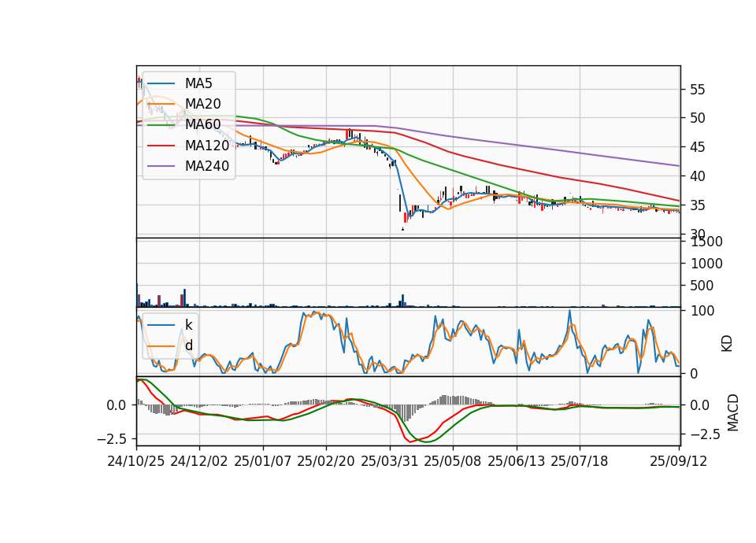This screenshot has height=543, width=756.
Task: Click the 25/01/07 date axis label
Action: [x=263, y=461]
